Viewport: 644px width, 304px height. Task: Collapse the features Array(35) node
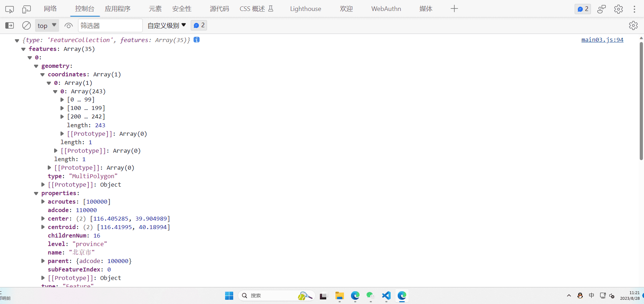pyautogui.click(x=23, y=49)
